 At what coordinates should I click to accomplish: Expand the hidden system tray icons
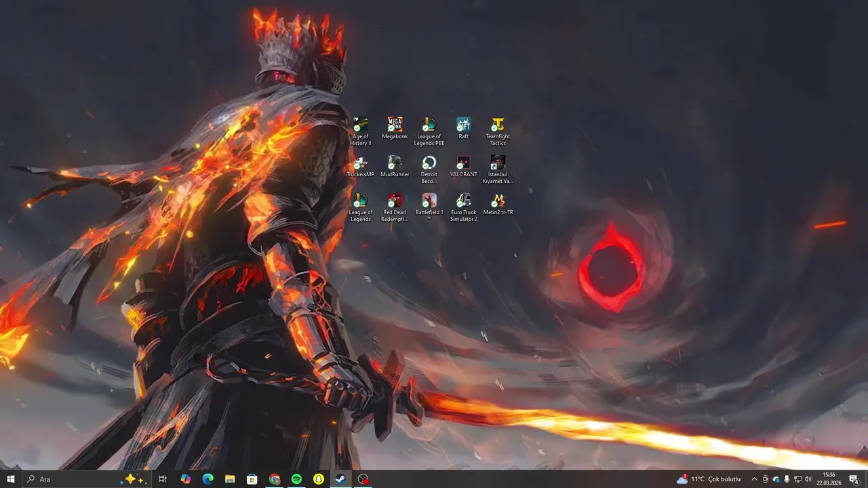(x=754, y=479)
